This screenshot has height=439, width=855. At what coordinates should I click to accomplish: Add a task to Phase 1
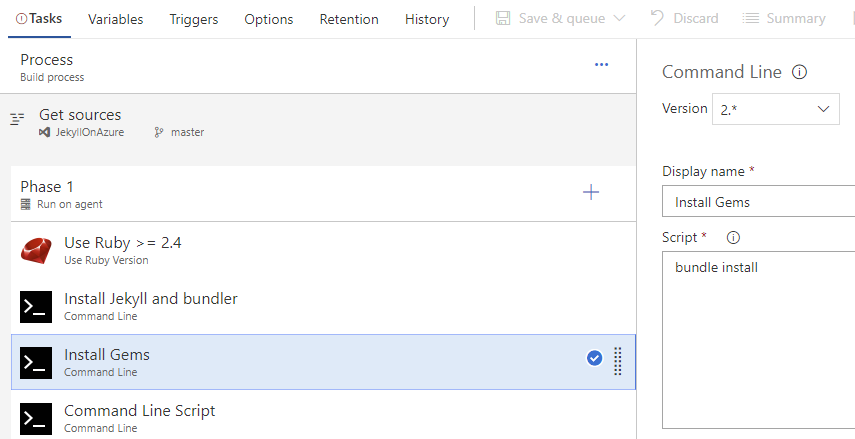[591, 192]
